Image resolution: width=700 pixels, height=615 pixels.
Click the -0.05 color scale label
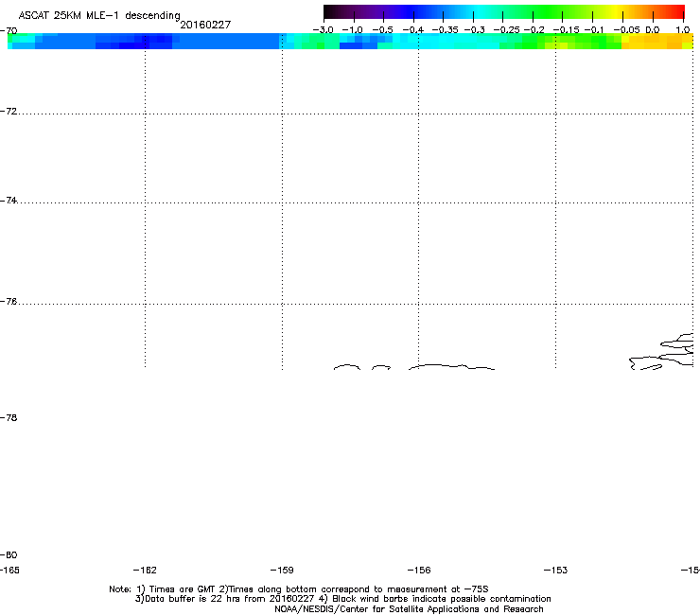[627, 30]
